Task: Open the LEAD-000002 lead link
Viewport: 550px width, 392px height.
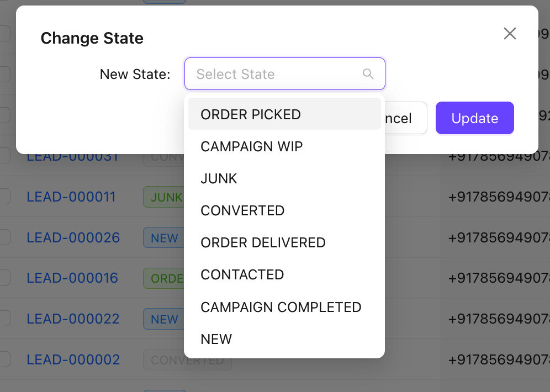Action: 73,360
